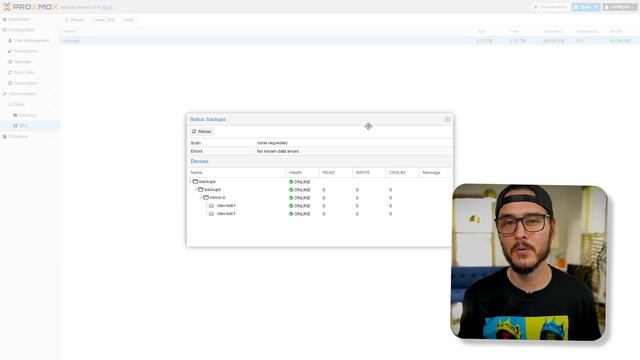Open User Management in the sidebar
This screenshot has height=360, width=640.
29,40
